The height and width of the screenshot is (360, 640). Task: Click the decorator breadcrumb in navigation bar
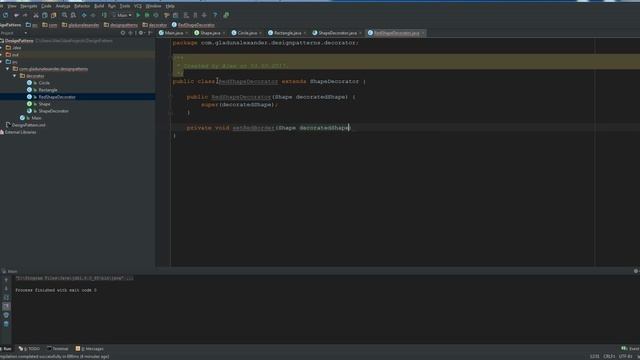[155, 25]
